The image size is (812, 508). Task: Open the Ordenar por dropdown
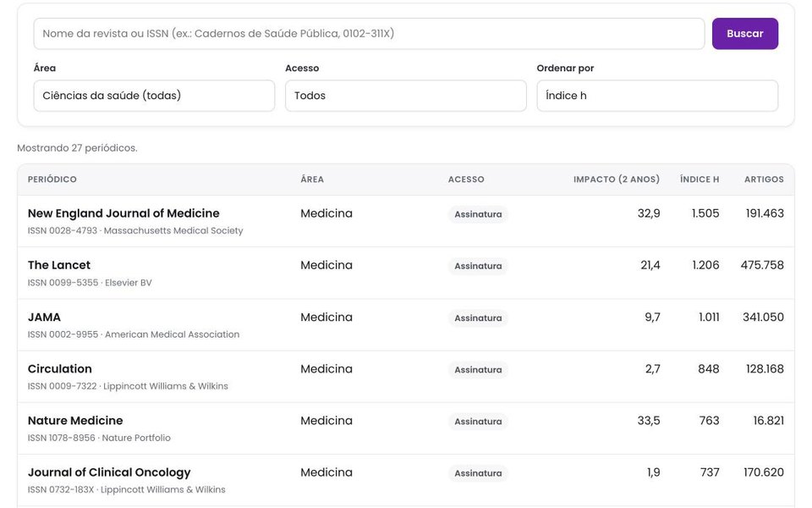[657, 96]
